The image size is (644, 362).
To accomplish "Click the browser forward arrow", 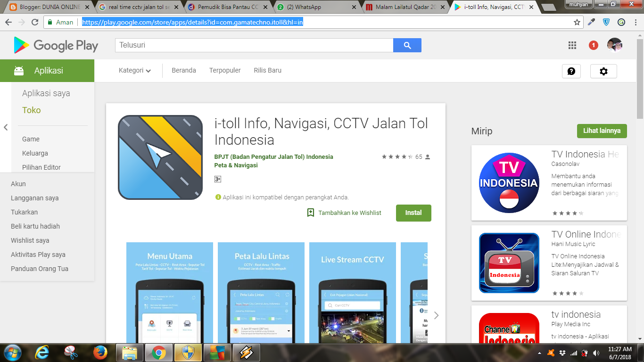I will [21, 22].
